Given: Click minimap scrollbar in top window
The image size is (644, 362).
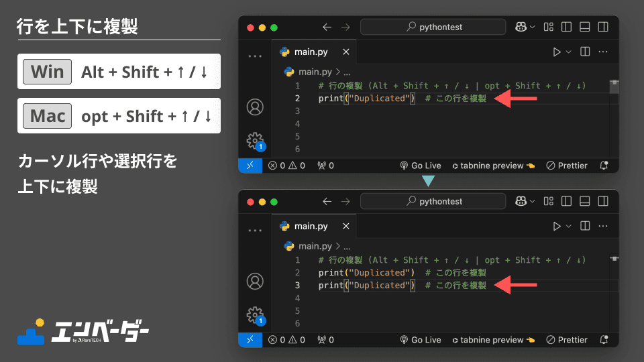Looking at the screenshot, I should pos(614,87).
